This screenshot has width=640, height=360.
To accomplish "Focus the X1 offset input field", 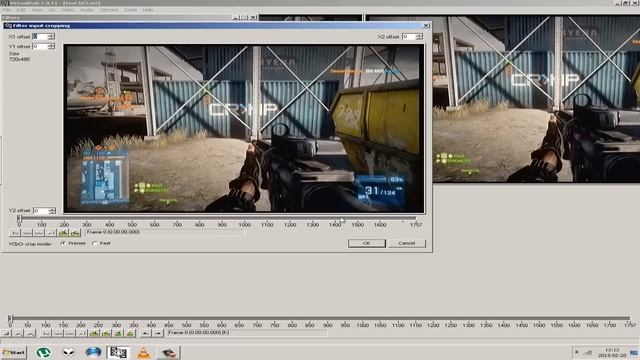I will point(40,36).
